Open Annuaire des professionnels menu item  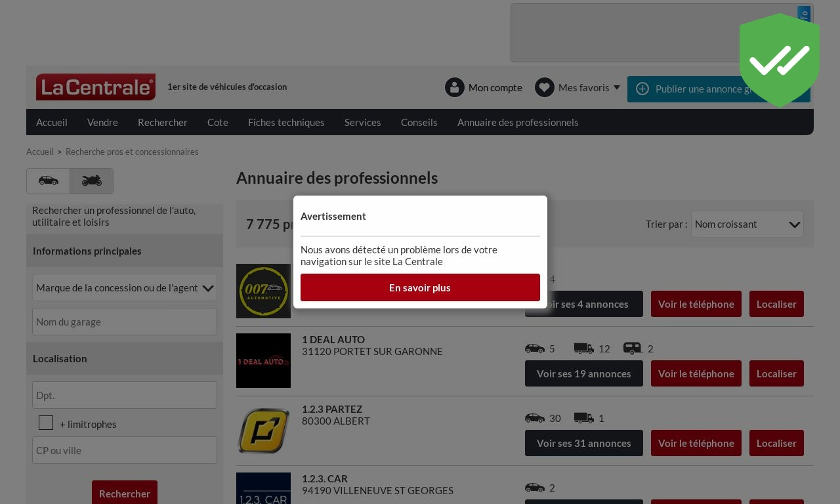518,122
